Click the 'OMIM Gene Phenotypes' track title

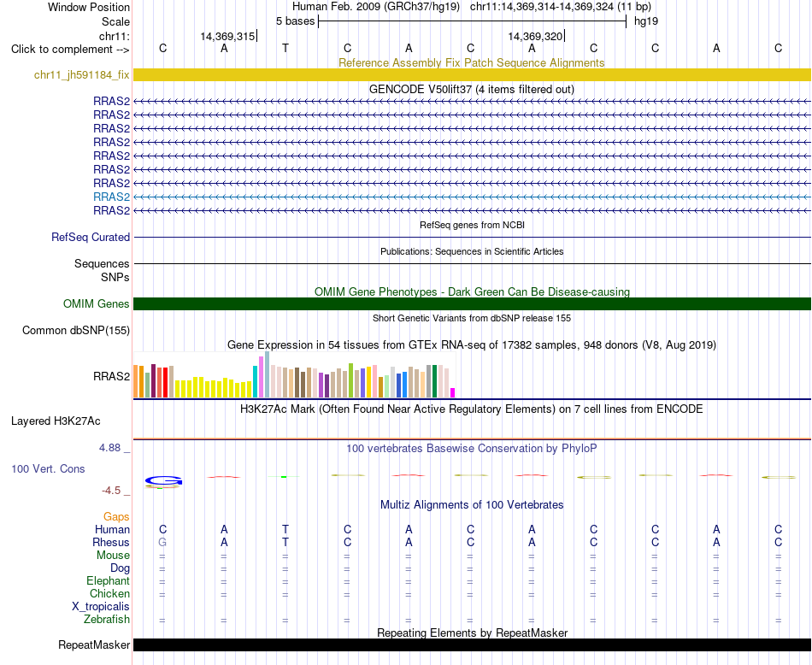pyautogui.click(x=472, y=291)
